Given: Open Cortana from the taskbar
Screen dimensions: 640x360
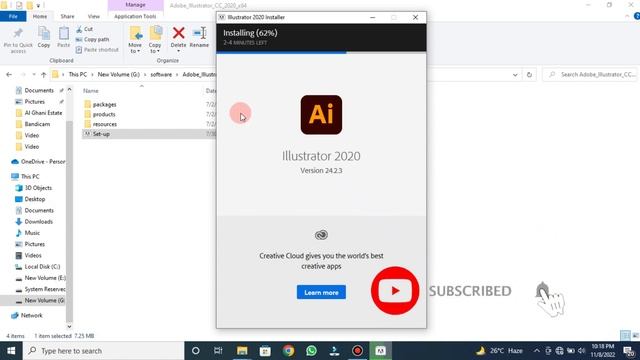Looking at the screenshot, I should click(x=196, y=351).
